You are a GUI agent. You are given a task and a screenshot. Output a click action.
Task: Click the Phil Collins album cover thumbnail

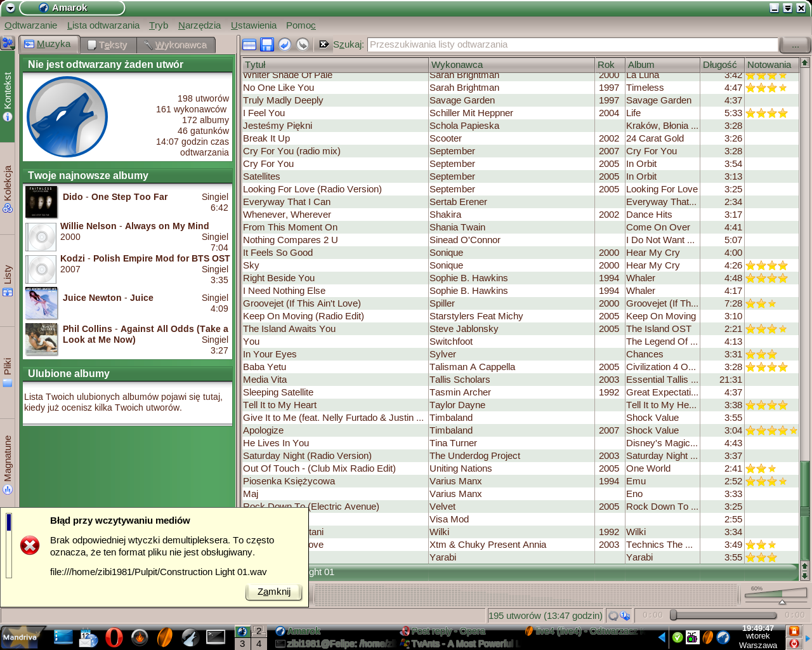coord(42,339)
